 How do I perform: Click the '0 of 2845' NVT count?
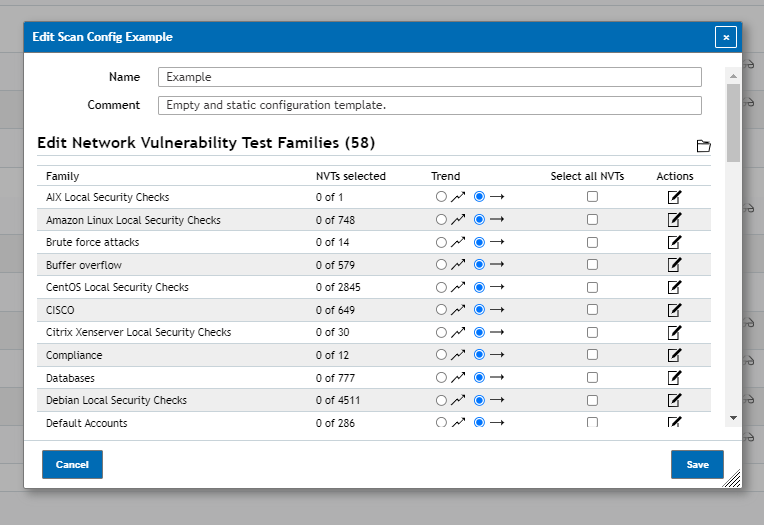(338, 287)
